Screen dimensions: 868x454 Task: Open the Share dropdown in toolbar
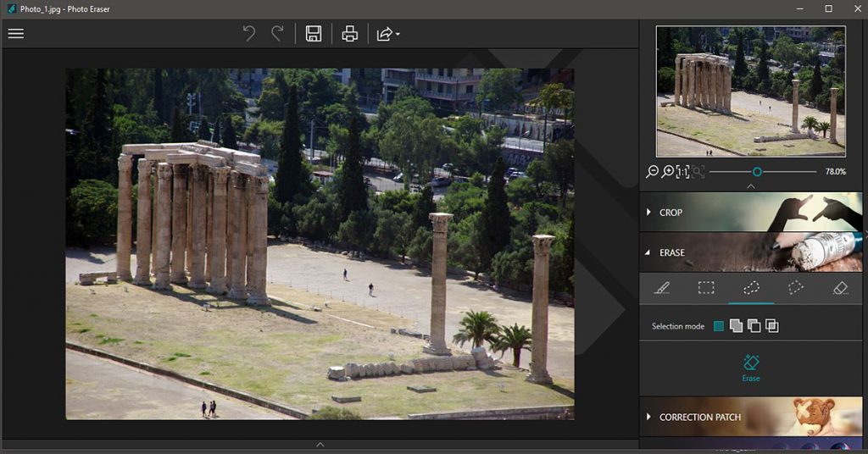(387, 34)
